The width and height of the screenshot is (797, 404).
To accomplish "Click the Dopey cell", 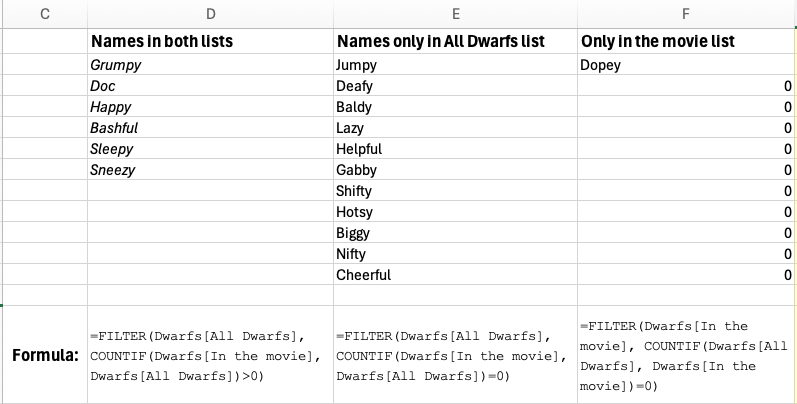I will coord(600,65).
